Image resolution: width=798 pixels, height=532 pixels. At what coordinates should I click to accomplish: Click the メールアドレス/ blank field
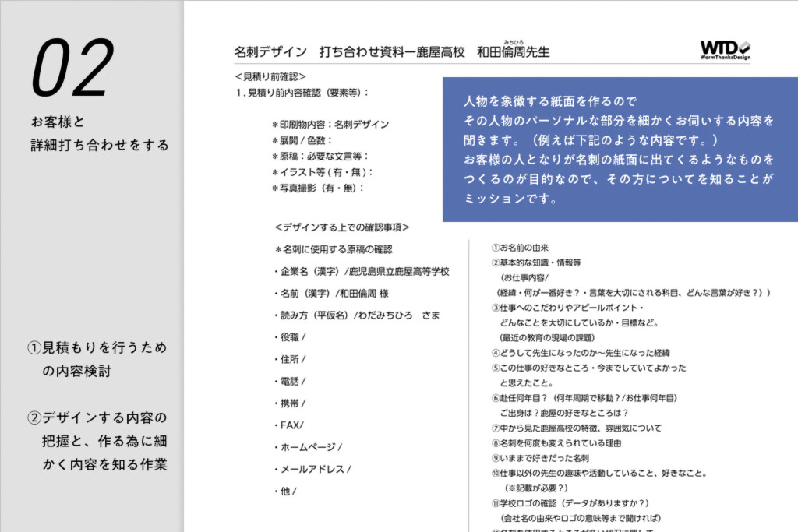[312, 469]
